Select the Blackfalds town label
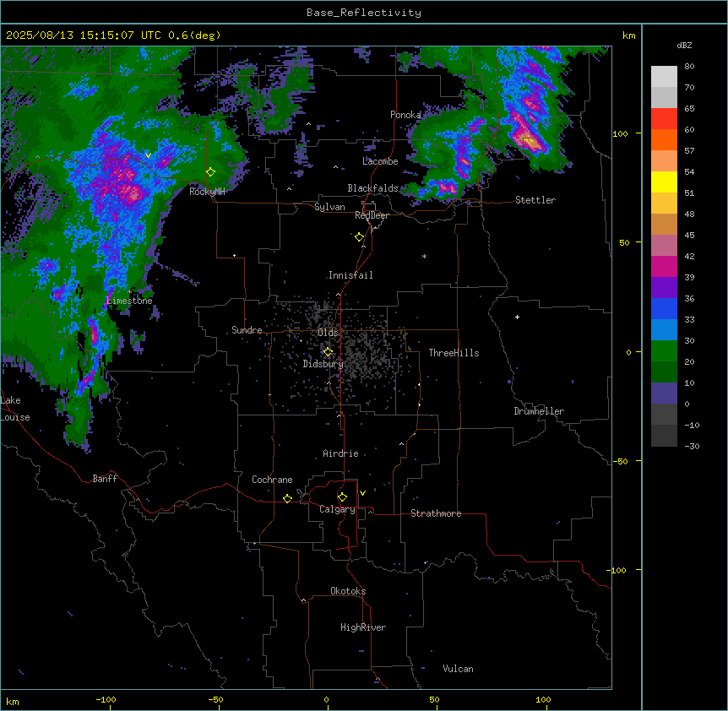The height and width of the screenshot is (711, 728). pyautogui.click(x=372, y=188)
